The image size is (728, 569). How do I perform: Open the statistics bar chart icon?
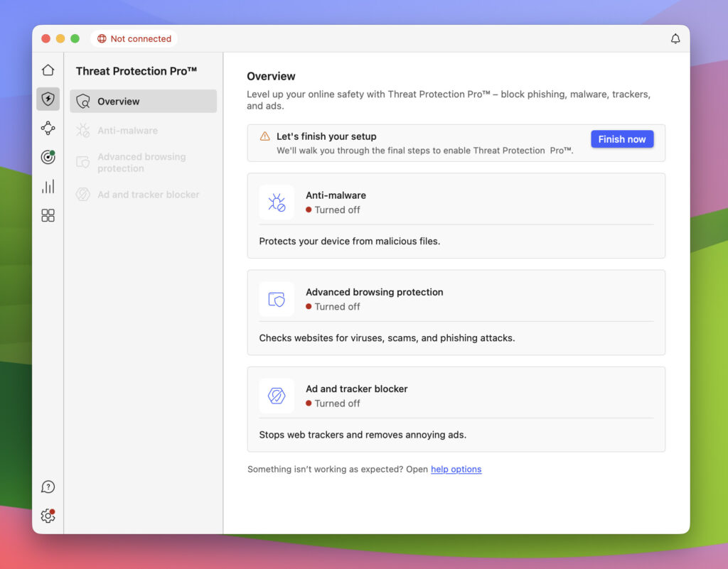[x=48, y=187]
